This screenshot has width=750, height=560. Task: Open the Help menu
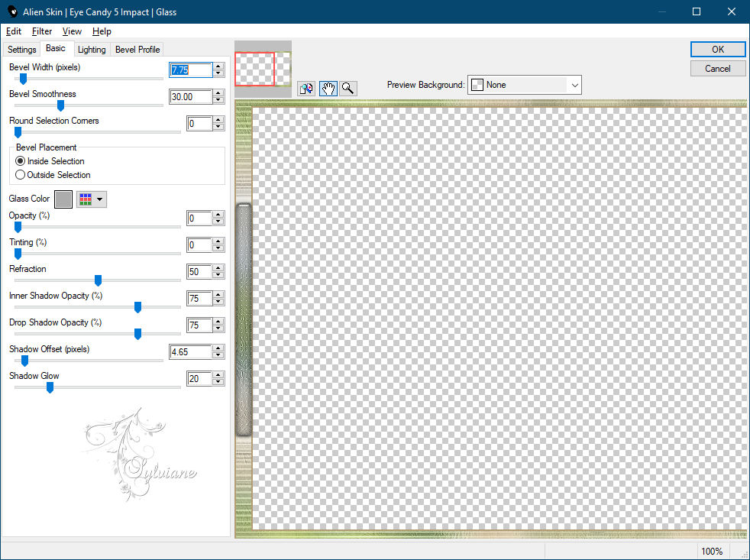[x=102, y=31]
